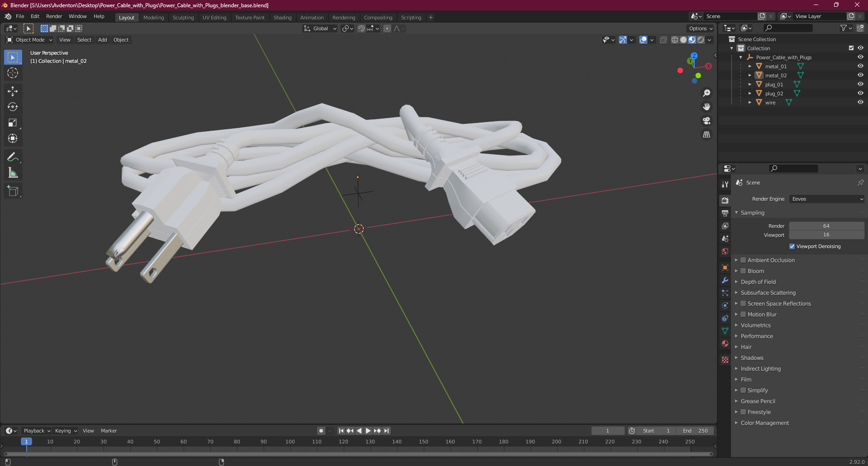
Task: Open the Render Engine Eevee dropdown
Action: pyautogui.click(x=827, y=199)
